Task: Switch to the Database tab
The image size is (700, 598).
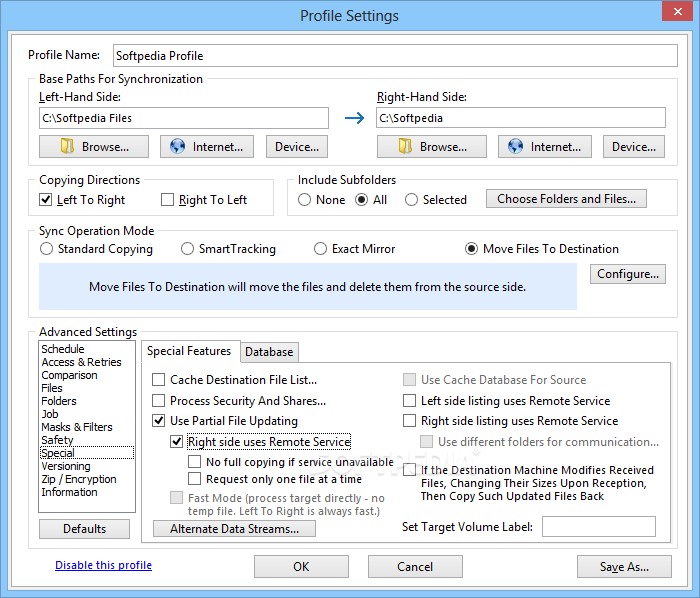Action: pyautogui.click(x=269, y=352)
